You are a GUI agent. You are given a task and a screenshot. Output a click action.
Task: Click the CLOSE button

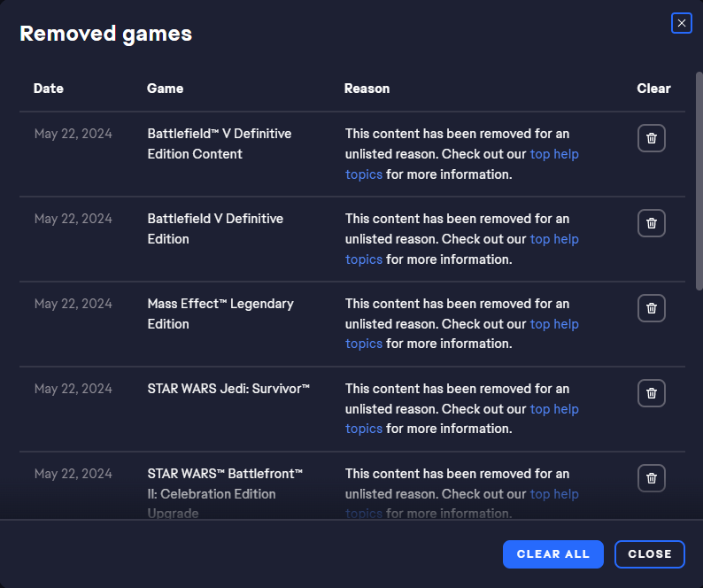tap(650, 554)
